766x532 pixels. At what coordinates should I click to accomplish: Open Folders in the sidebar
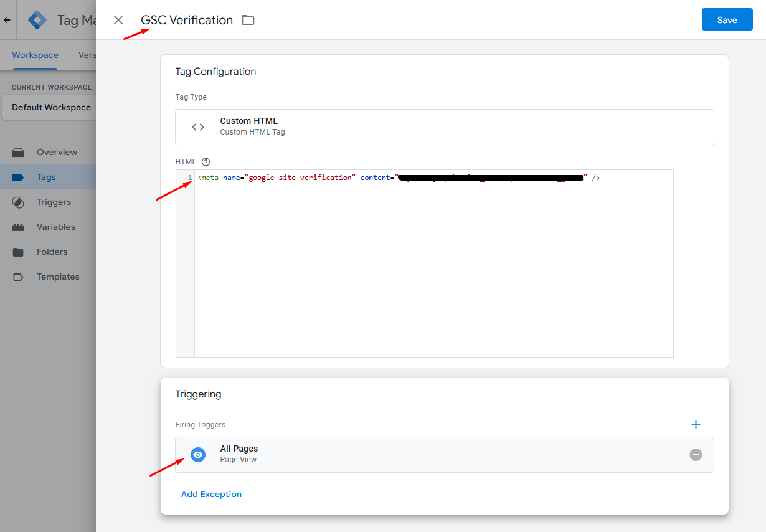pyautogui.click(x=48, y=252)
